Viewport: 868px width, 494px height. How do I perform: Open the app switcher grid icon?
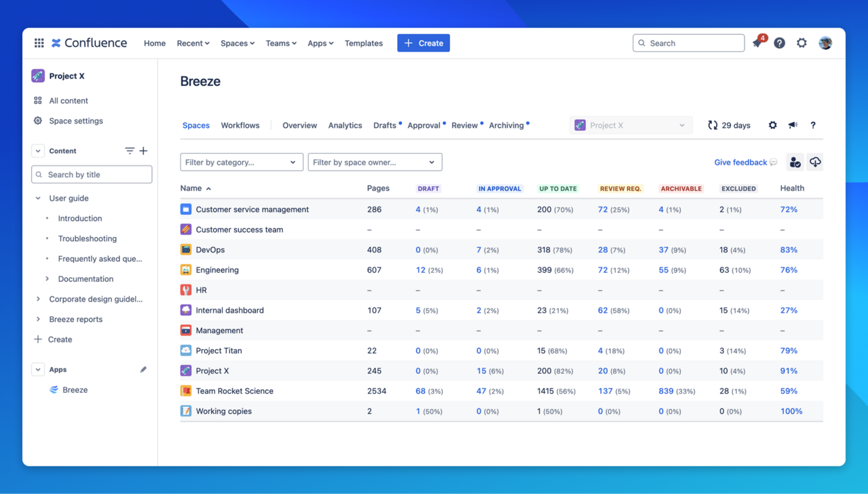(x=39, y=43)
